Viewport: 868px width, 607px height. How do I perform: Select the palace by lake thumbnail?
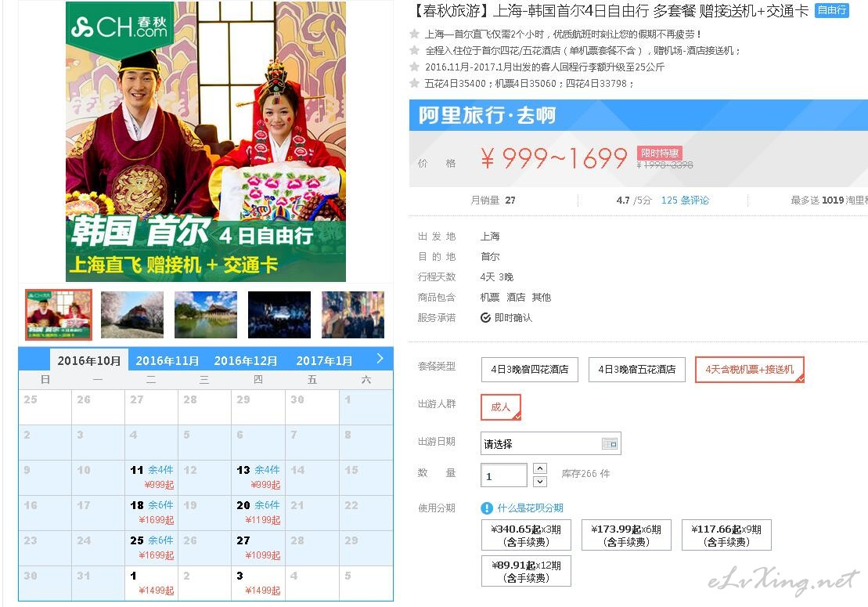click(x=205, y=315)
